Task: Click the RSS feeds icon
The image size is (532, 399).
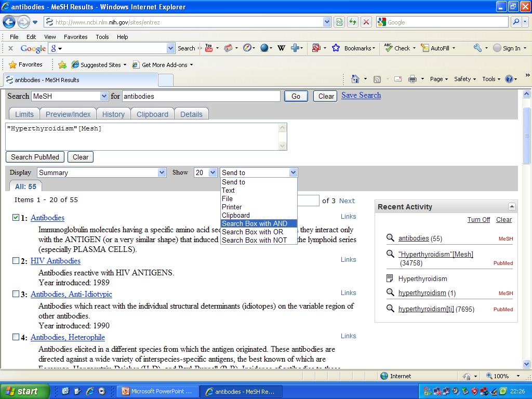Action: coord(377,79)
